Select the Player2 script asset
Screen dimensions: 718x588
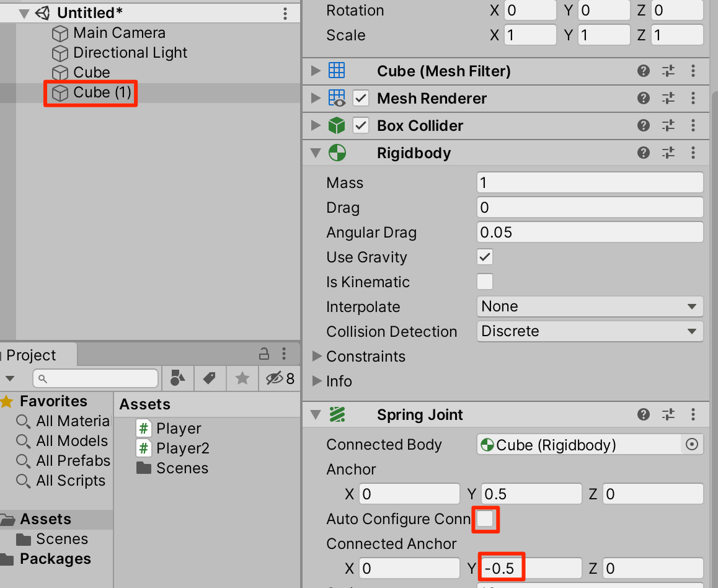(x=173, y=448)
